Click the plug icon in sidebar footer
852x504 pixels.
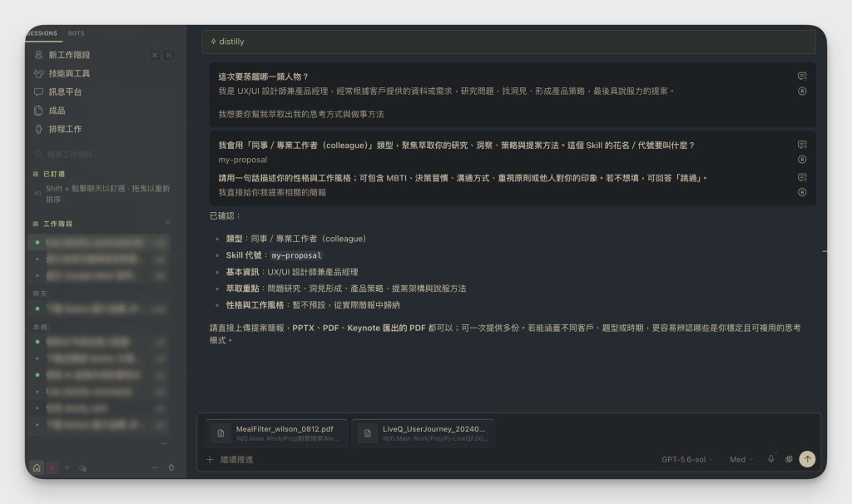[x=171, y=467]
